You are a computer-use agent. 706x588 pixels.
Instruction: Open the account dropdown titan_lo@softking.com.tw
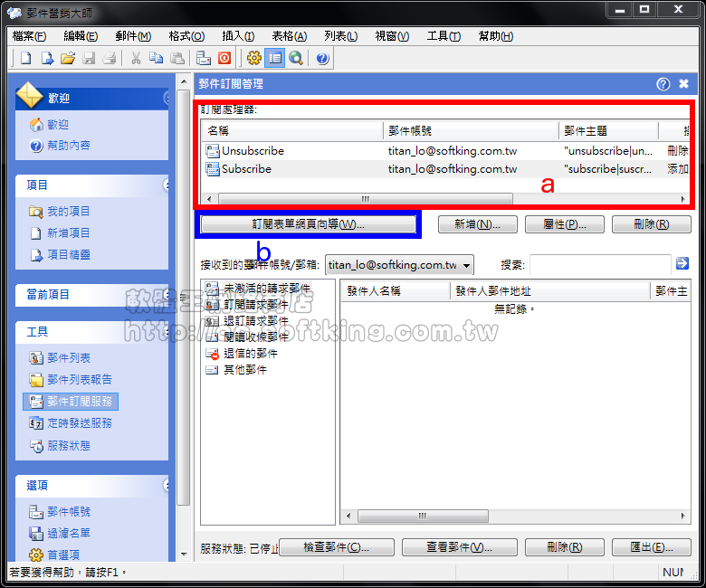(x=399, y=265)
